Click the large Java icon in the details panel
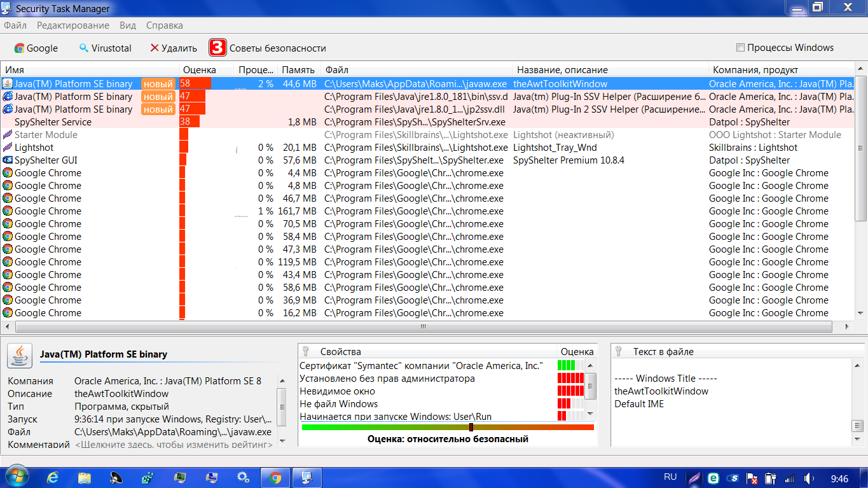This screenshot has height=488, width=868. click(20, 355)
